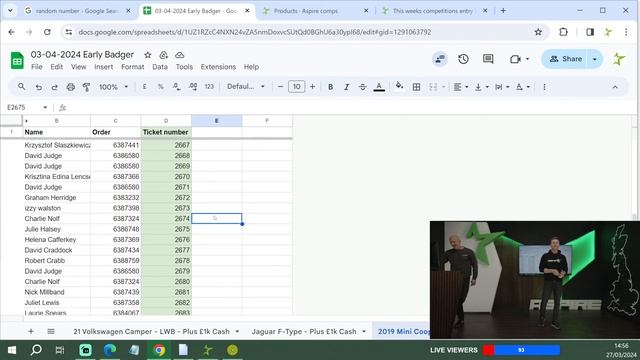Viewport: 640px width, 360px height.
Task: Click the search menus magnifier icon
Action: [22, 87]
